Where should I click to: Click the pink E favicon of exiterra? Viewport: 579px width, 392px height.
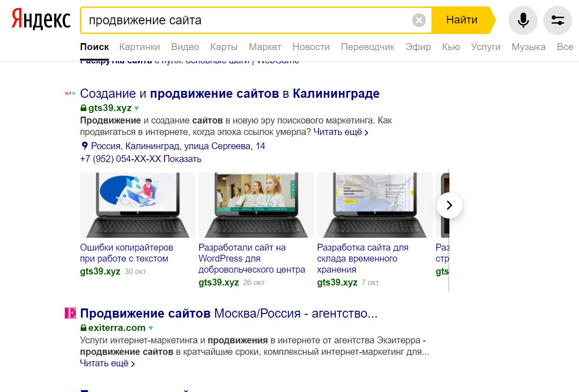(70, 314)
